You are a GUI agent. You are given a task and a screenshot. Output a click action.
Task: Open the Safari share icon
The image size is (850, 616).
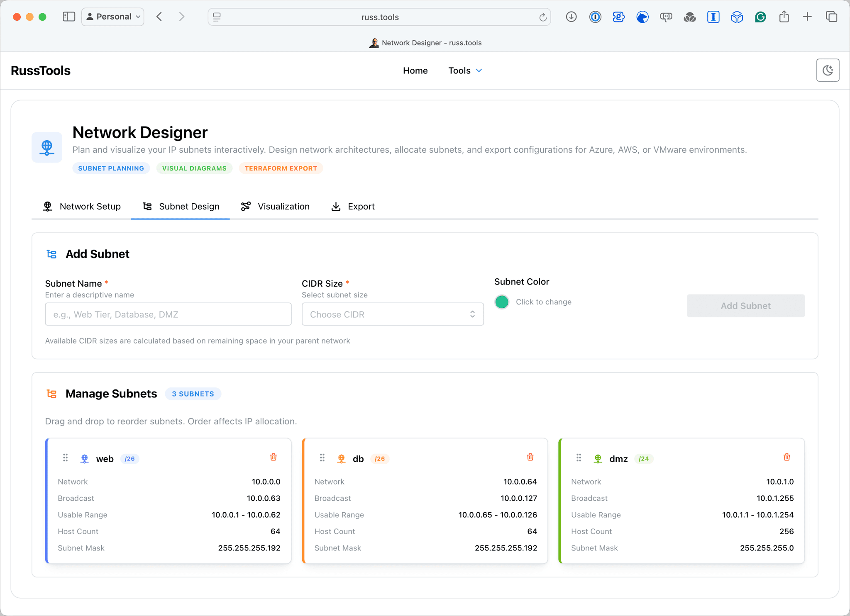(784, 17)
